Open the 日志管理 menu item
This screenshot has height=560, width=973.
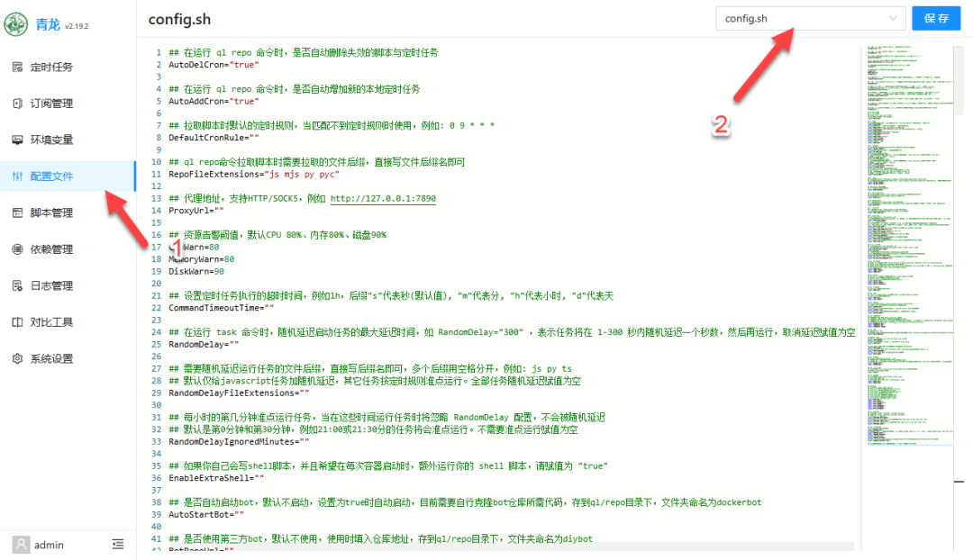[68, 286]
